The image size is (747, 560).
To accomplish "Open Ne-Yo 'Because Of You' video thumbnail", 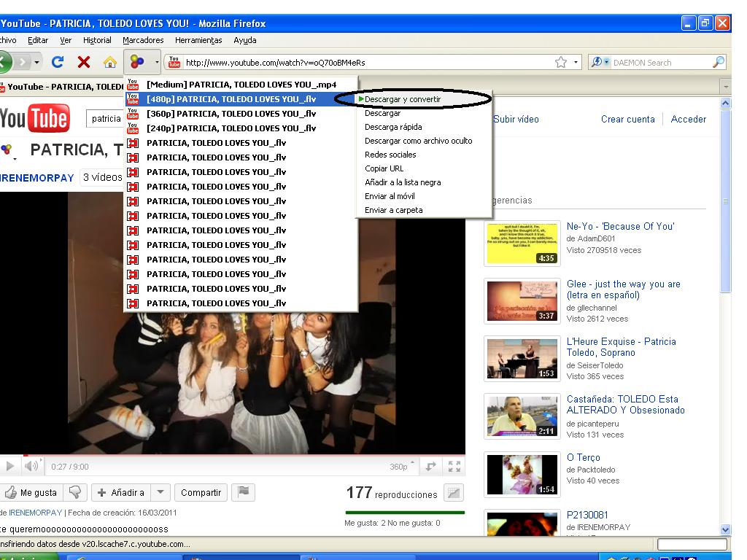I will (x=522, y=244).
